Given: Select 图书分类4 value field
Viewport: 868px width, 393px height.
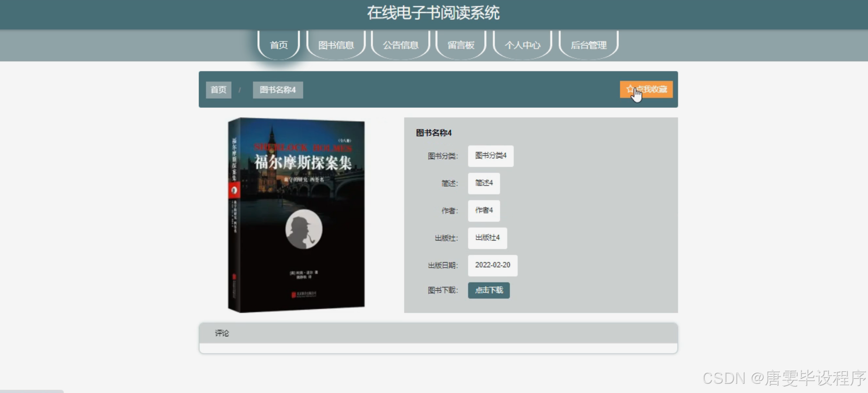Looking at the screenshot, I should [x=490, y=156].
